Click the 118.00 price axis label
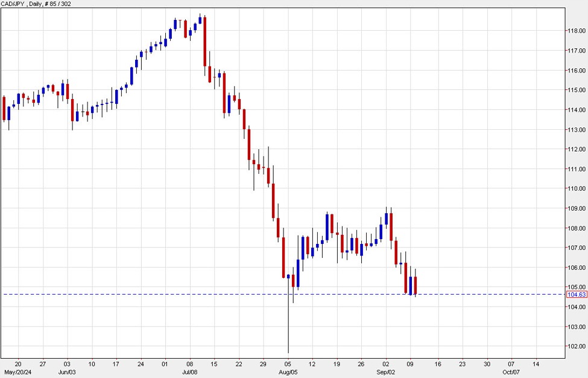Screen dimensions: 588x378 pyautogui.click(x=577, y=31)
